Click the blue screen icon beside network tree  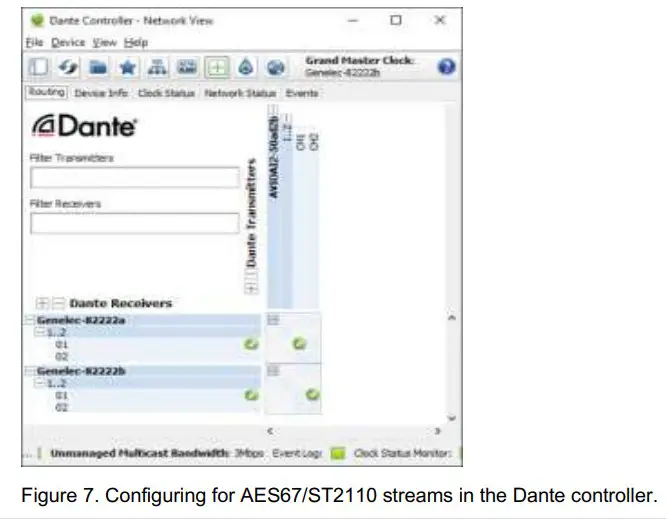coord(186,67)
